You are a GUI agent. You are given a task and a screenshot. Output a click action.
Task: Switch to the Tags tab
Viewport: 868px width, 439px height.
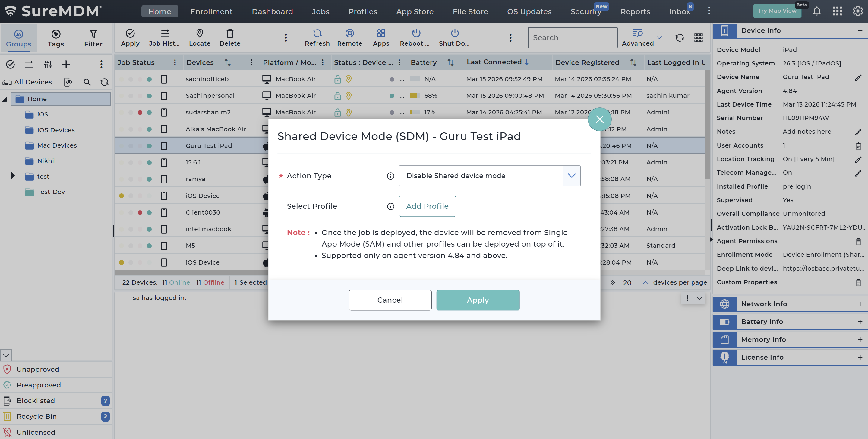tap(55, 38)
